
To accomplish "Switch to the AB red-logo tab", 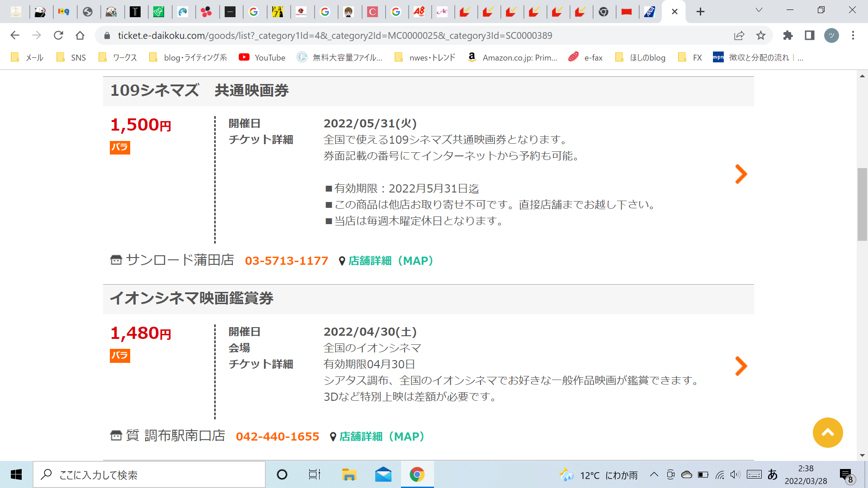I will [x=419, y=12].
